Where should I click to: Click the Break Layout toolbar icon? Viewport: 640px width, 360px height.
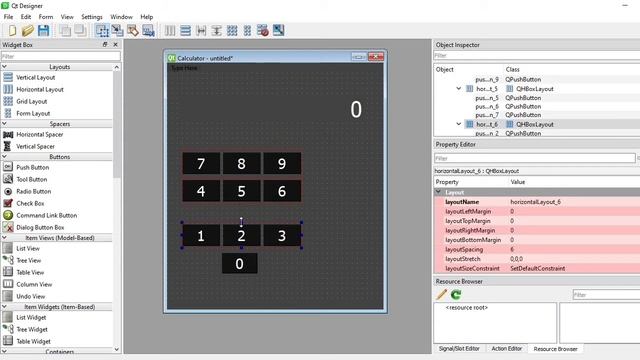pos(262,31)
